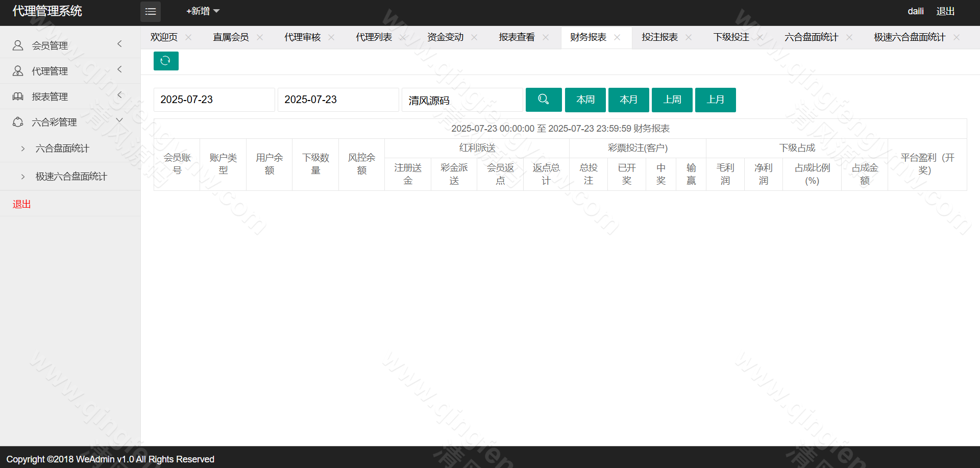Close the 资金变动 tab

[x=474, y=37]
